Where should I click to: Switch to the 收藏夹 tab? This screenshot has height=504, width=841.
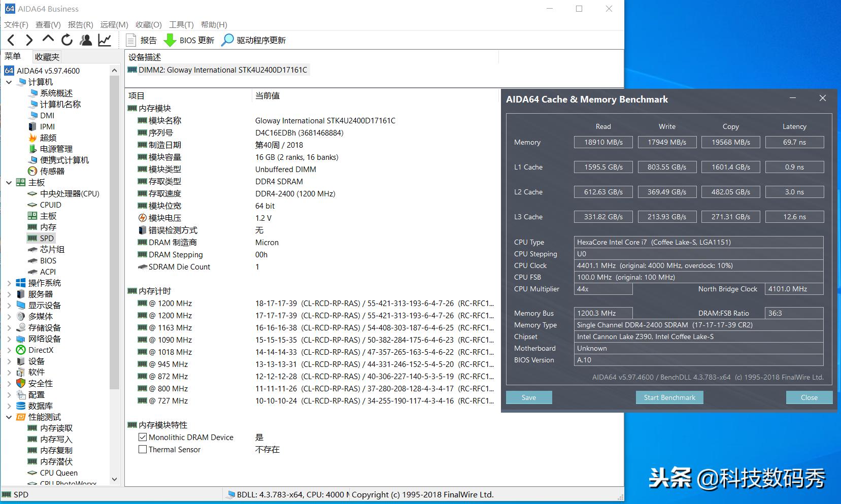pos(47,57)
